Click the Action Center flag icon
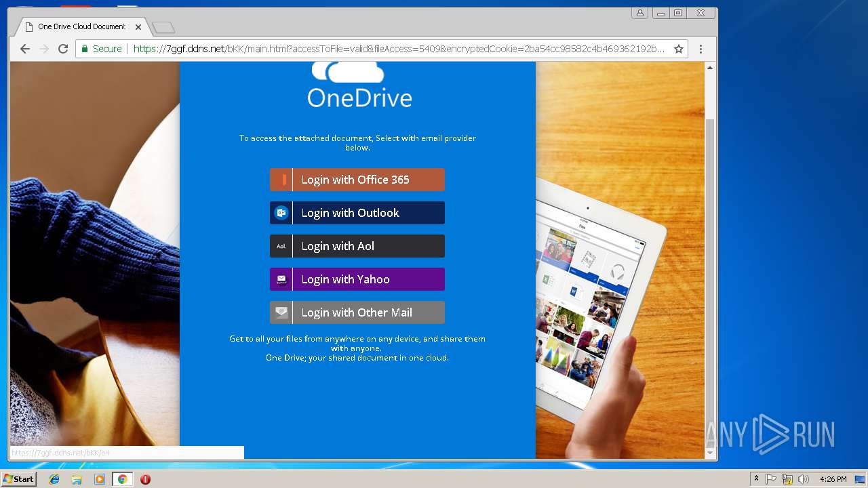Screen dimensions: 868x488 click(x=771, y=479)
